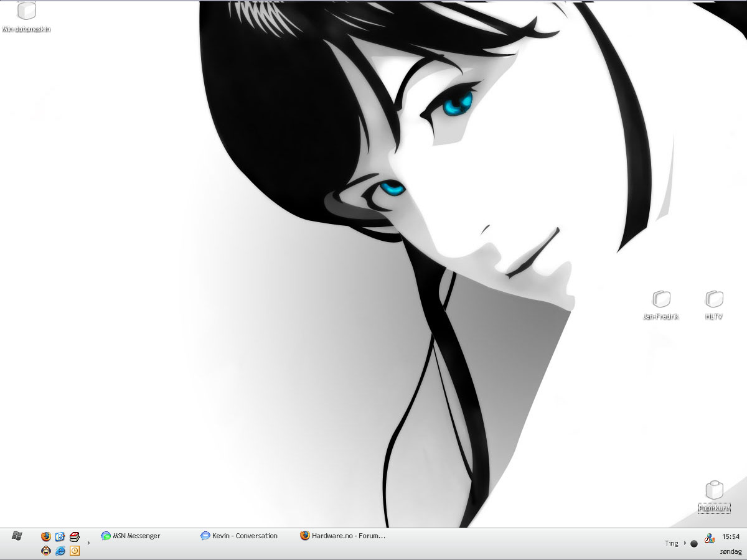Open the Jan-Fredrik desktop folder

(x=661, y=305)
